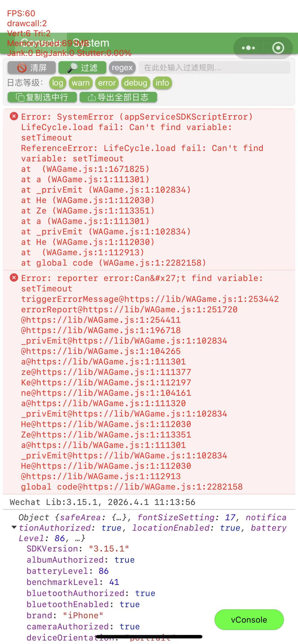Viewport: 298px width, 644px height.
Task: Toggle the regex filter mode
Action: pos(122,67)
